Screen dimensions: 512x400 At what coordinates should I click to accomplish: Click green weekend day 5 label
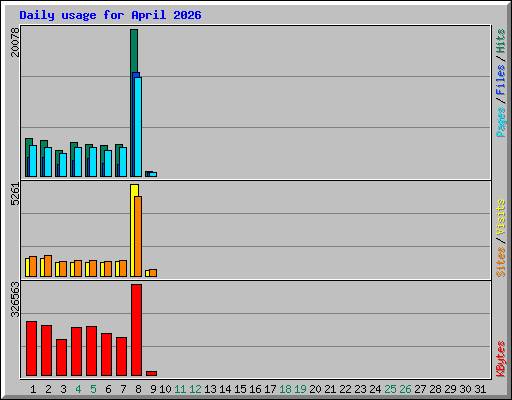coord(93,389)
